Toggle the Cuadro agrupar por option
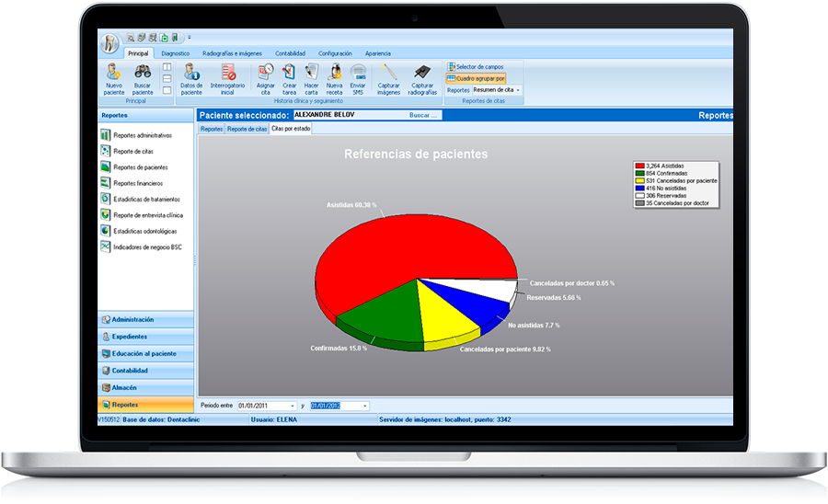This screenshot has height=504, width=828. tap(476, 78)
